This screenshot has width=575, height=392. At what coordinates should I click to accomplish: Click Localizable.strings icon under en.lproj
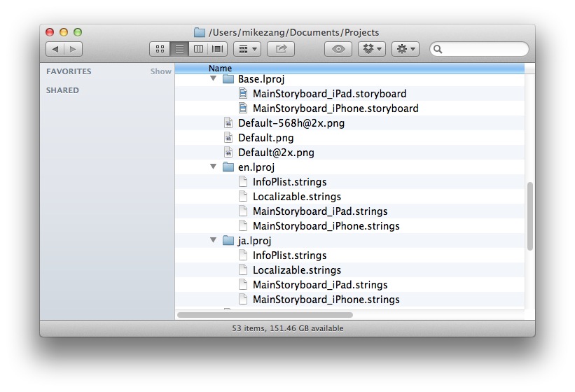[243, 197]
